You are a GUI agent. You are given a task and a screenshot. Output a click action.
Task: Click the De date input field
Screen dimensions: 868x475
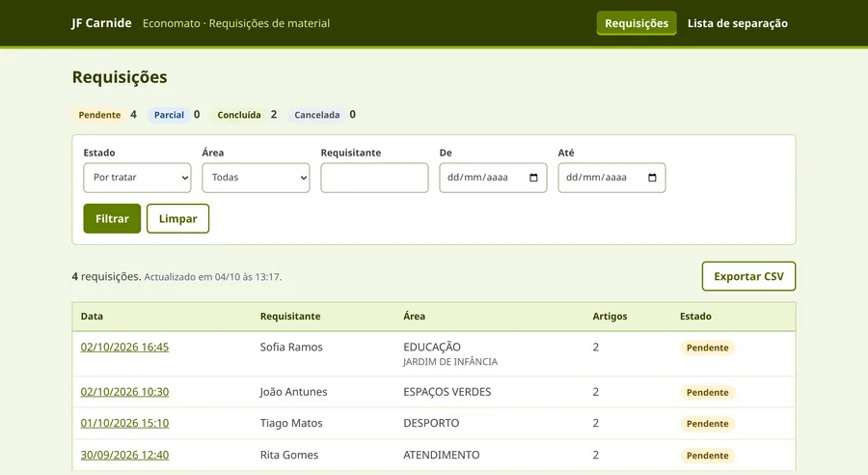point(493,178)
